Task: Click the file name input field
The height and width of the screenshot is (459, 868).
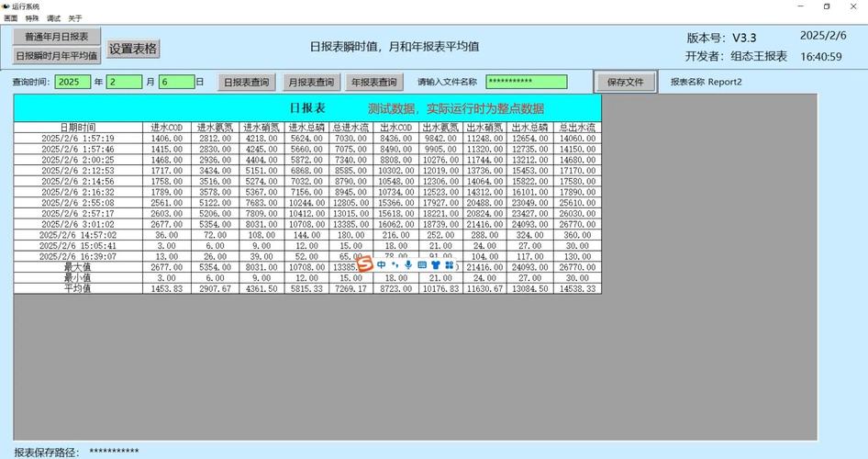Action: point(527,82)
